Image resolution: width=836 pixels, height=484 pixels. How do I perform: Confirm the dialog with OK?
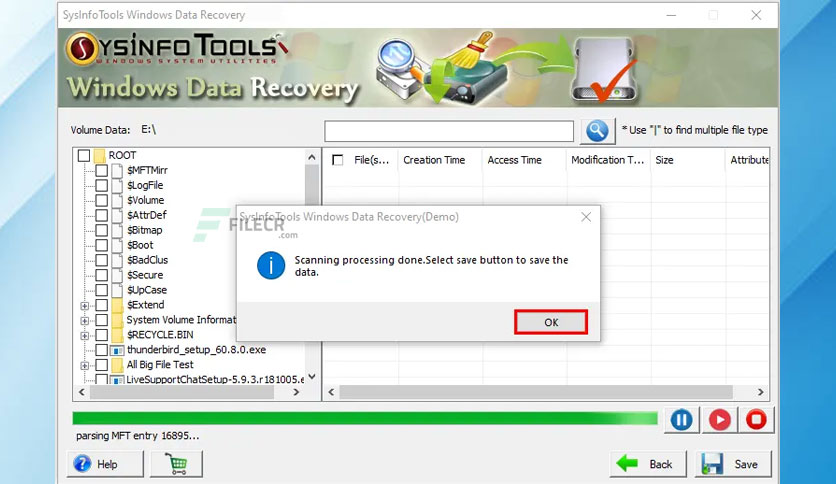551,322
